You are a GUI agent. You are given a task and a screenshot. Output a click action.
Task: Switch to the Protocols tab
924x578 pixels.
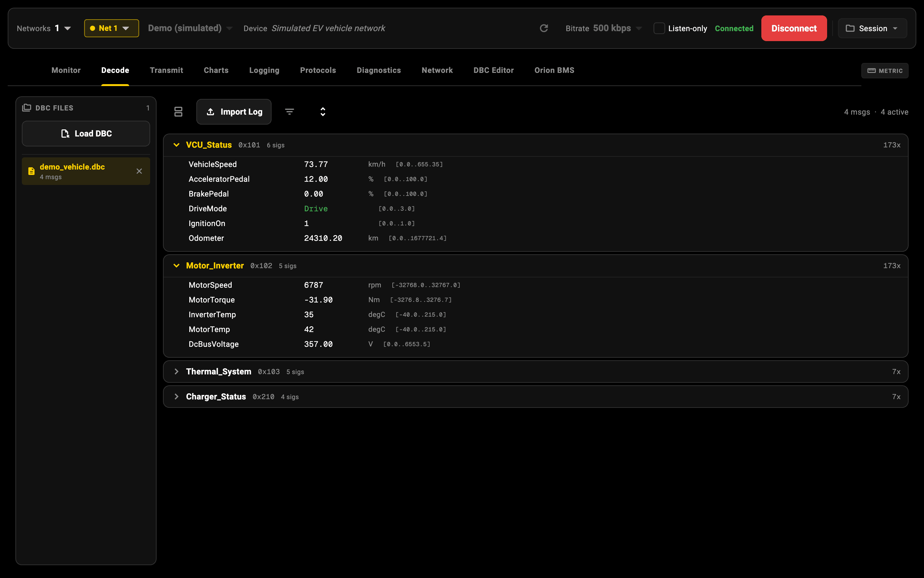[x=318, y=70]
